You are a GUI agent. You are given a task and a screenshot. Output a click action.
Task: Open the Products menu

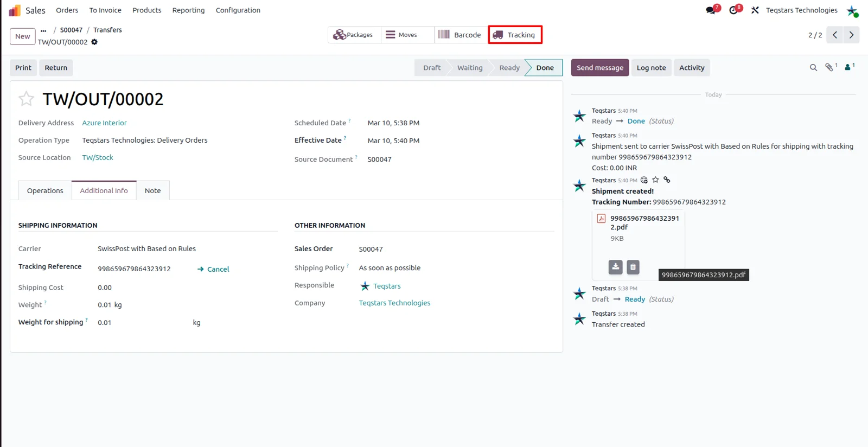pos(146,10)
